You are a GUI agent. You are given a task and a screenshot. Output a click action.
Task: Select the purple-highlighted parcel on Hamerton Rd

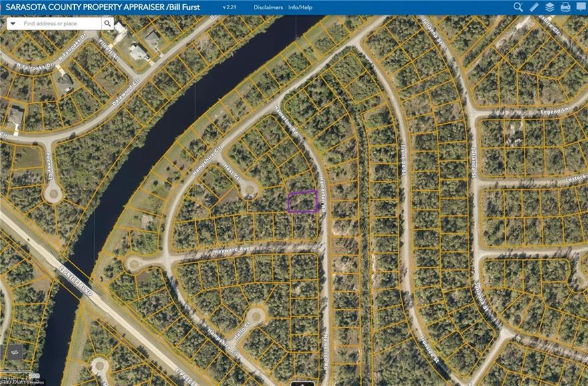[x=302, y=202]
